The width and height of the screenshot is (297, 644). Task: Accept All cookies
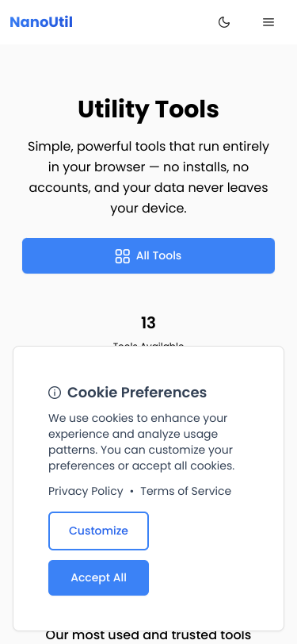tap(98, 577)
